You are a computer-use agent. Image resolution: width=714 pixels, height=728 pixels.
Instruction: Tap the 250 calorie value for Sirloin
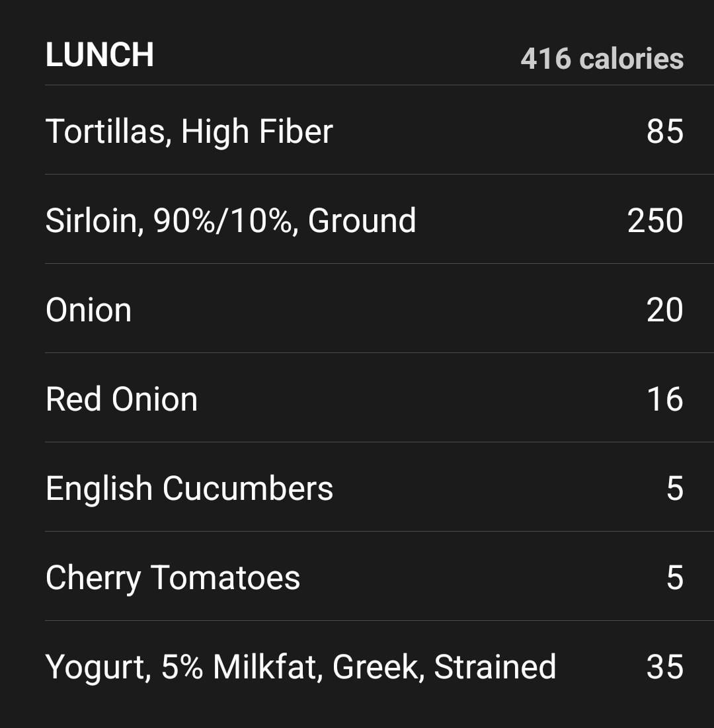point(655,220)
